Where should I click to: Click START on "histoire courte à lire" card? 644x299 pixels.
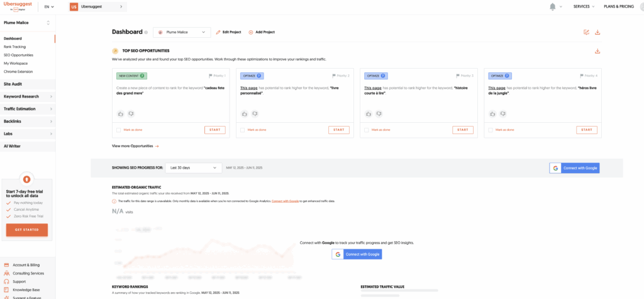[463, 130]
